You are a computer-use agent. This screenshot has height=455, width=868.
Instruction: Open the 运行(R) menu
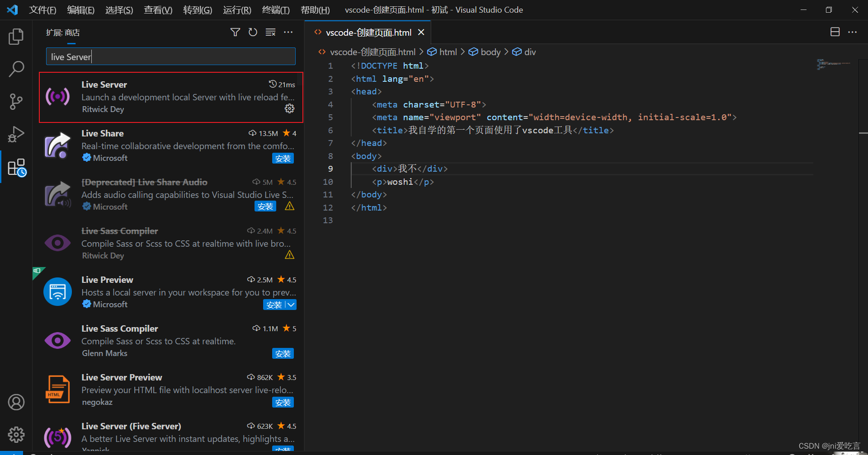coord(236,9)
